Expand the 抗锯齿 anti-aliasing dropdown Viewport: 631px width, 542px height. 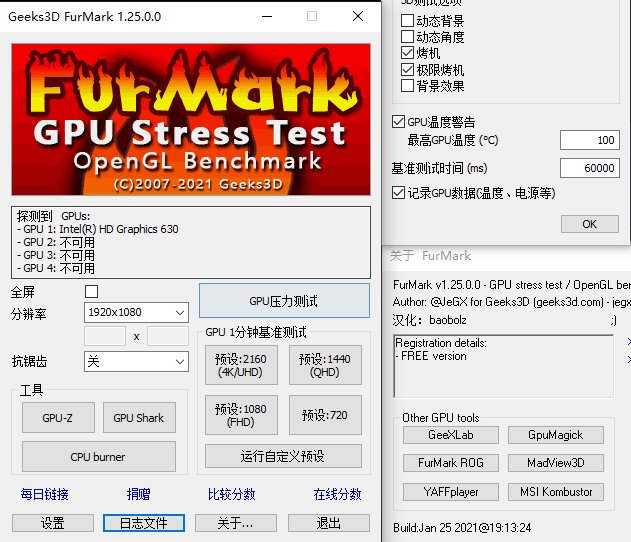[x=136, y=361]
